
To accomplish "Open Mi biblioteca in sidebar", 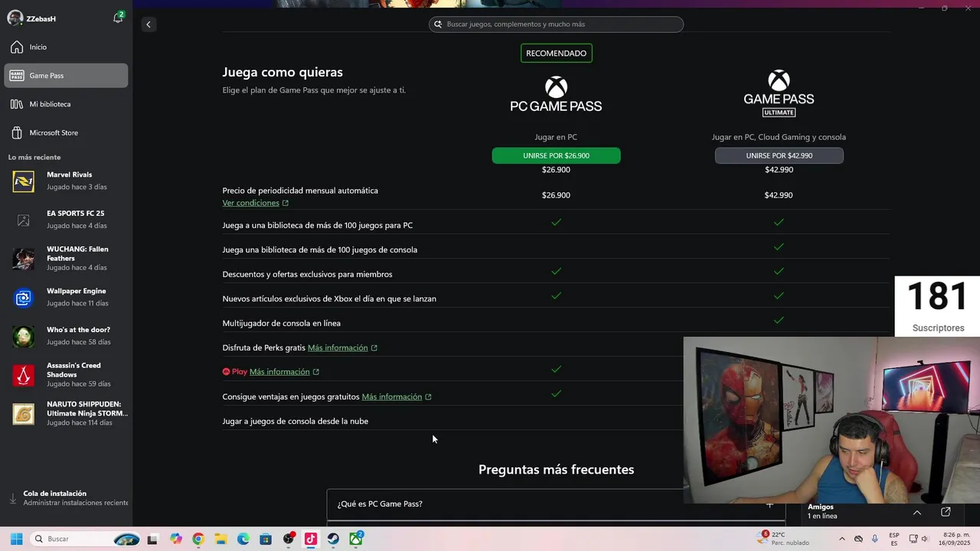I will (66, 104).
